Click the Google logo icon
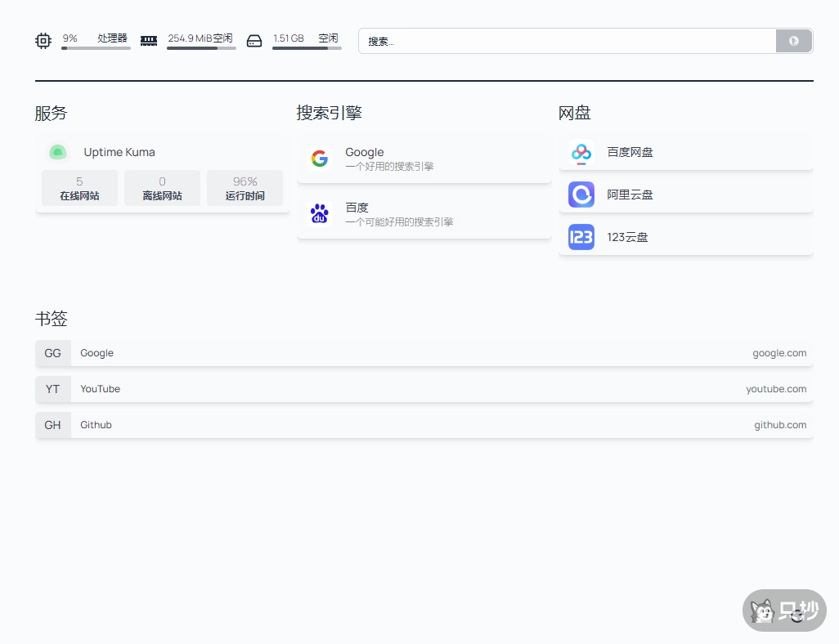 click(x=320, y=159)
